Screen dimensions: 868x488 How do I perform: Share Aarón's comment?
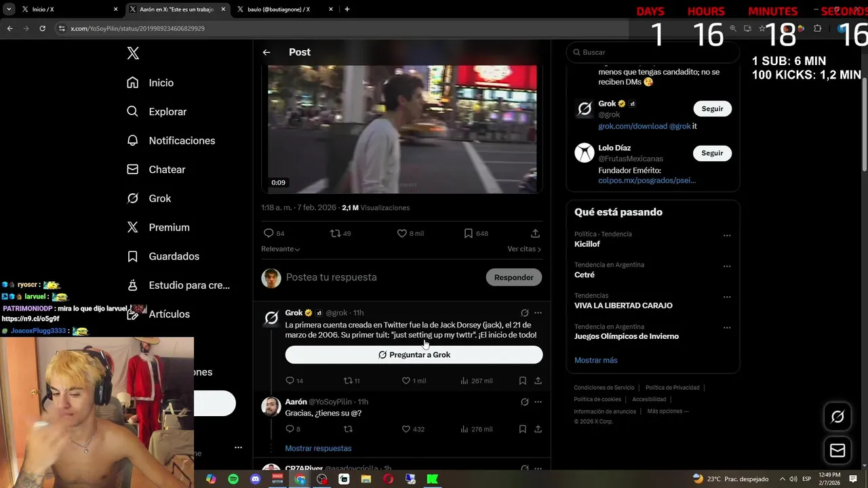(538, 429)
